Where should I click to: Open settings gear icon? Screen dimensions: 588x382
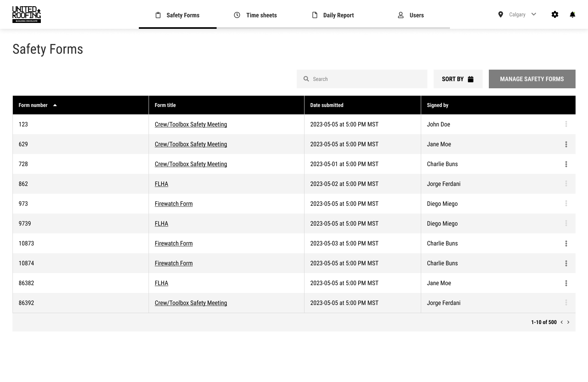click(x=555, y=14)
